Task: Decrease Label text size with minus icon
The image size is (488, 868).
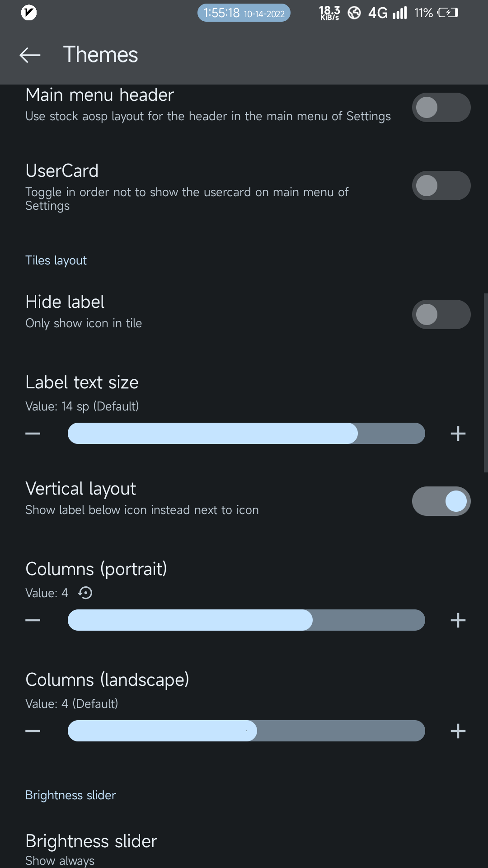Action: click(x=33, y=434)
